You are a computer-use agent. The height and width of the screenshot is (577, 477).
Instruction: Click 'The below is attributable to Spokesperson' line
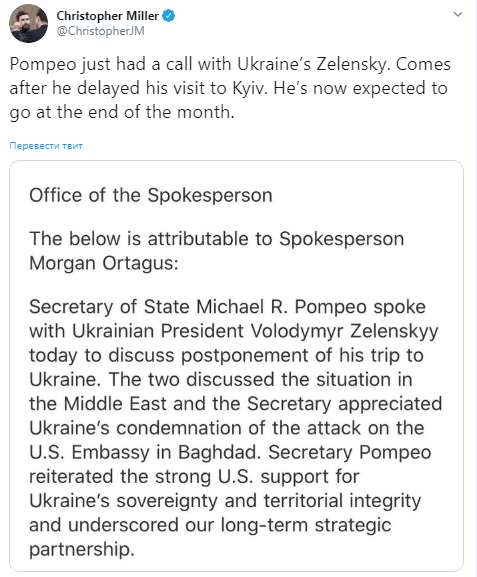216,238
